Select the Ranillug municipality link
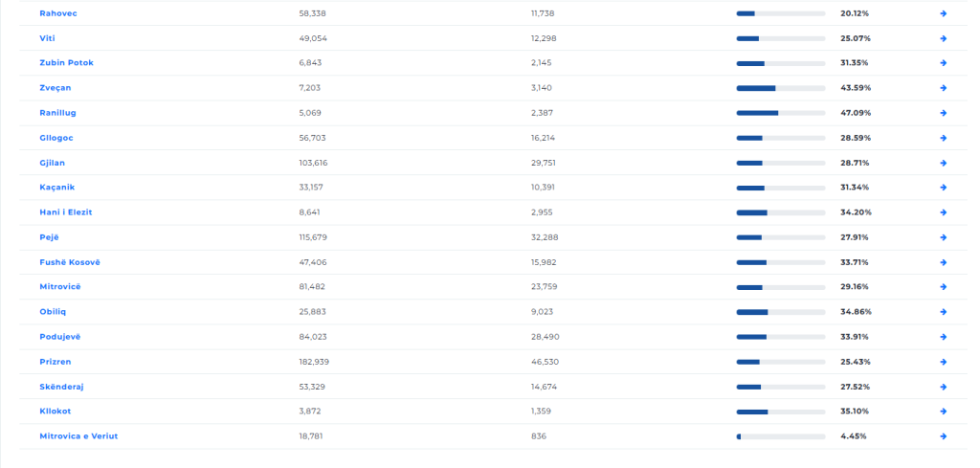The height and width of the screenshot is (468, 980). 57,113
